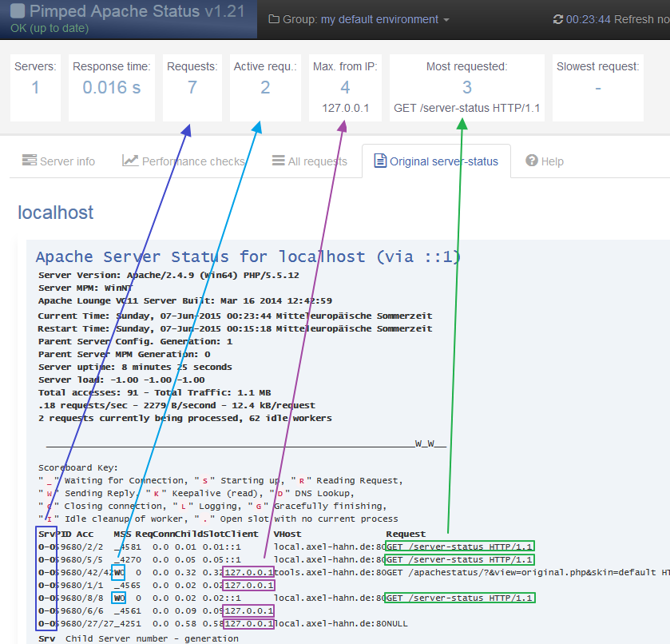Click the Current Time line
This screenshot has width=670, height=644.
(x=235, y=316)
